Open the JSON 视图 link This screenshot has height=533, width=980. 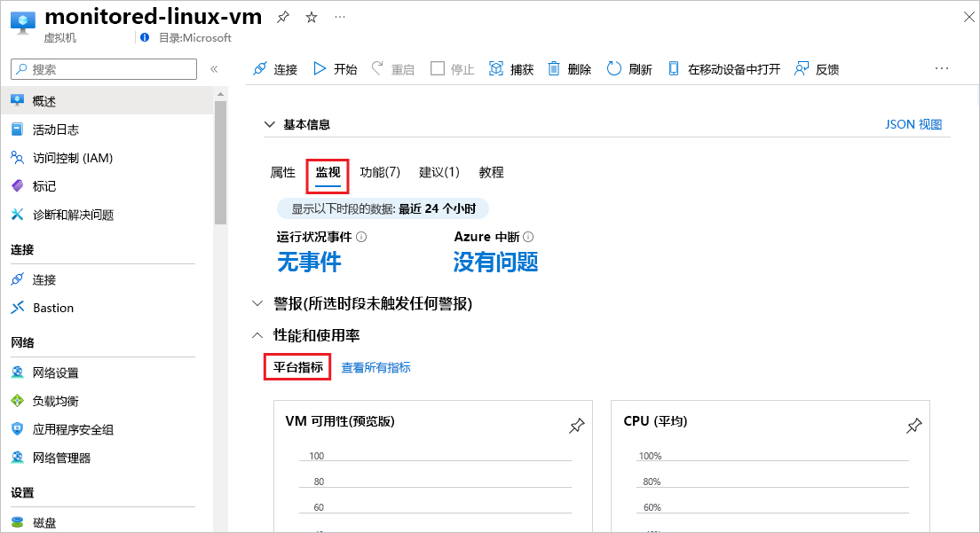click(913, 124)
